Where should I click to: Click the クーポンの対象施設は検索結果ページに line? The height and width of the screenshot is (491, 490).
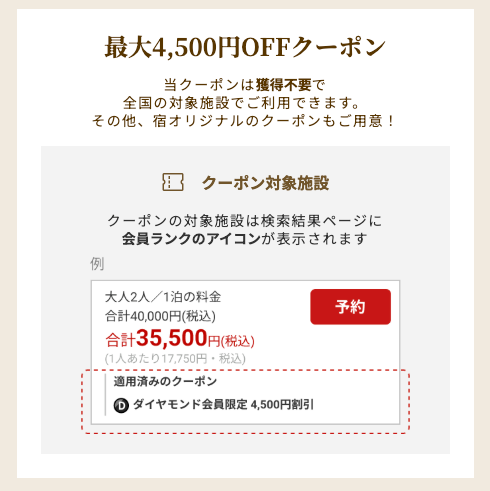244,221
